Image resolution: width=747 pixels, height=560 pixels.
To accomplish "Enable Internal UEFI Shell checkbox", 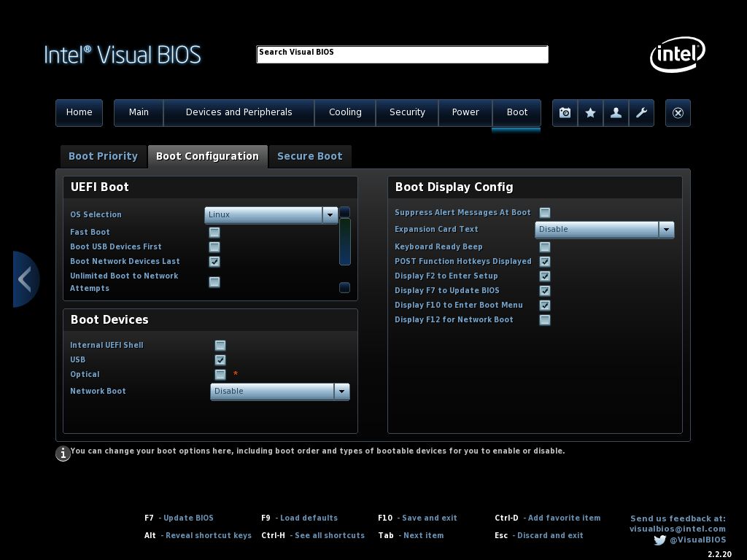I will [x=220, y=345].
